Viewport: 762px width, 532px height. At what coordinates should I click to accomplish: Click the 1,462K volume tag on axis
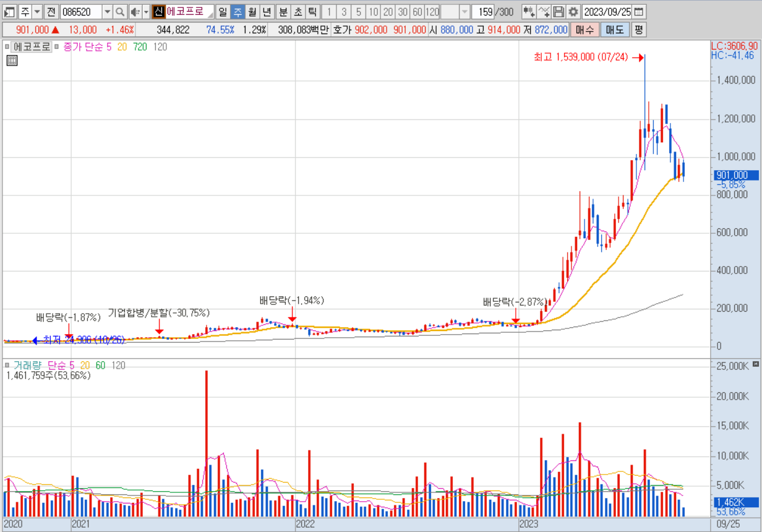[736, 502]
